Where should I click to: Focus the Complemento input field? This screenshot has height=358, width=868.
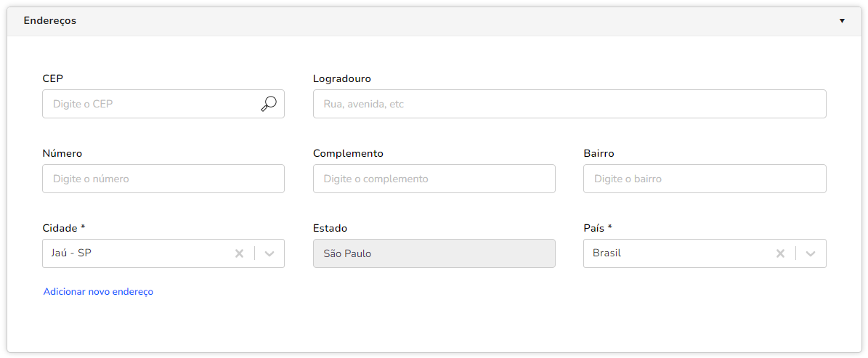(434, 179)
